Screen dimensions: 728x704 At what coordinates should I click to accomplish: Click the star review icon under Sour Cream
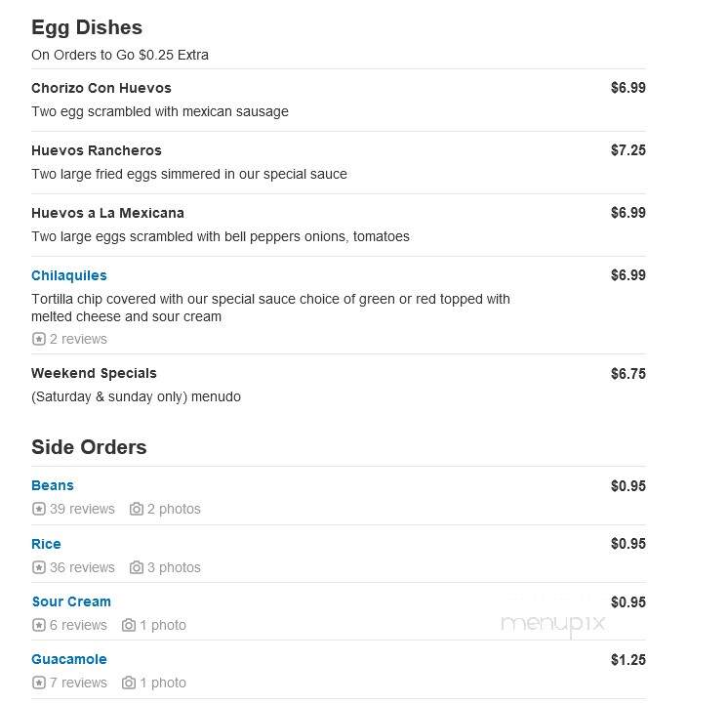coord(39,625)
